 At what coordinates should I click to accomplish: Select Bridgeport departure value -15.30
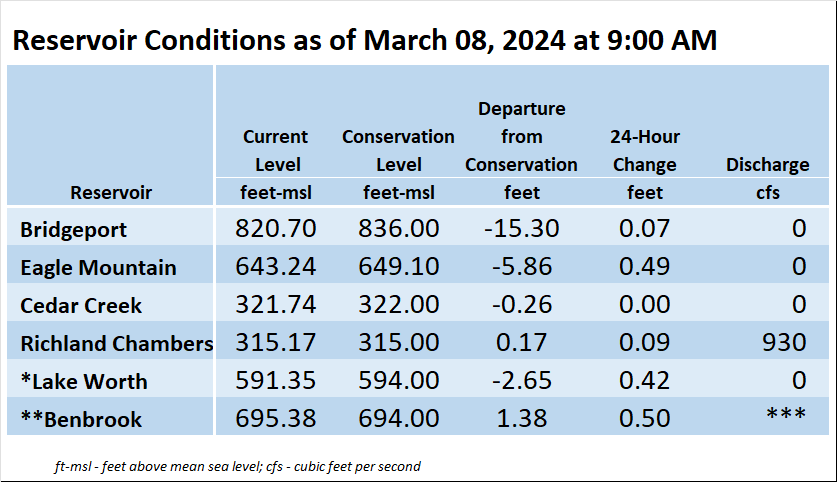[x=522, y=228]
